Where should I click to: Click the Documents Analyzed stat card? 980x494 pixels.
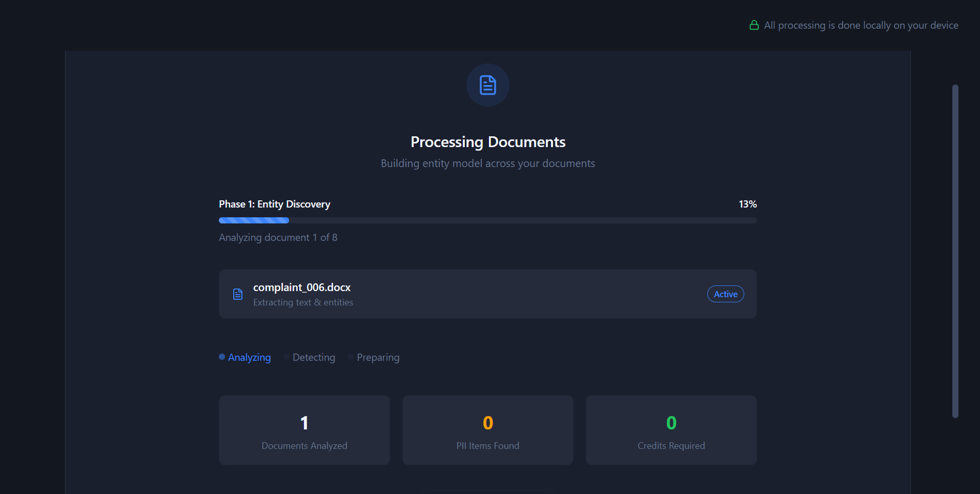304,430
